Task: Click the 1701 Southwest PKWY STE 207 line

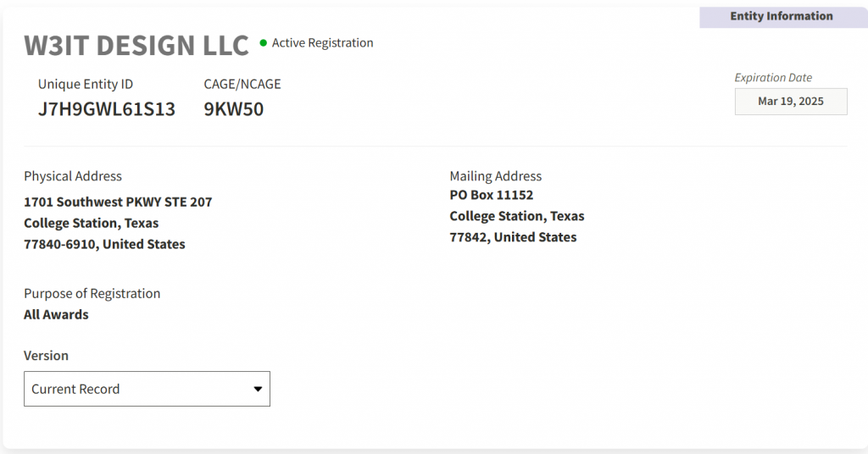Action: (x=118, y=202)
